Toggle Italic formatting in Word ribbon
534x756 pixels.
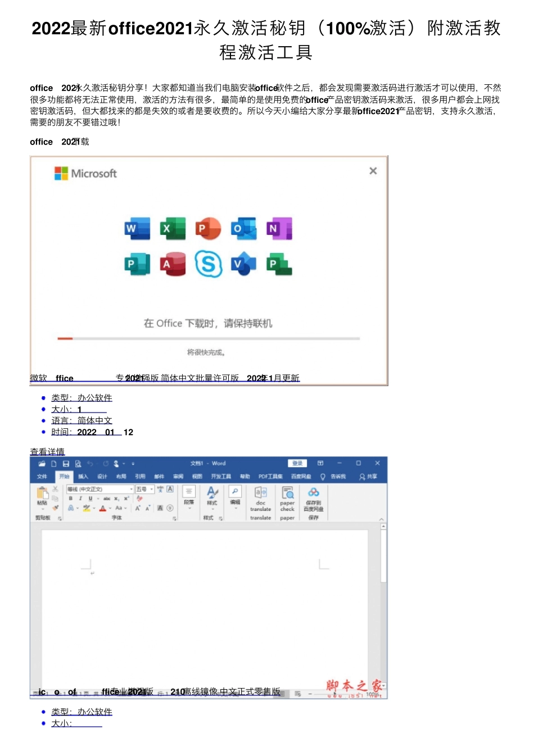click(80, 499)
